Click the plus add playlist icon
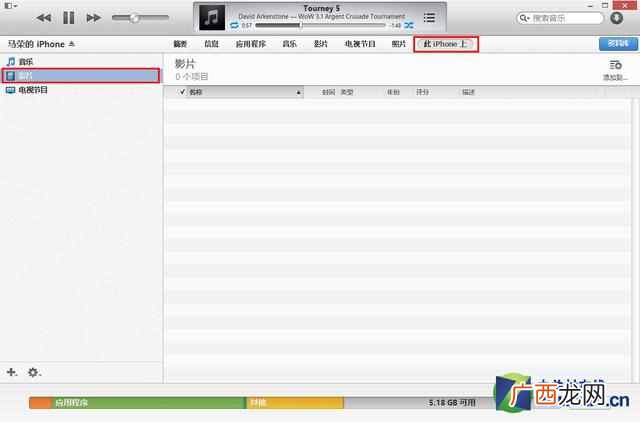The width and height of the screenshot is (640, 423). [11, 372]
